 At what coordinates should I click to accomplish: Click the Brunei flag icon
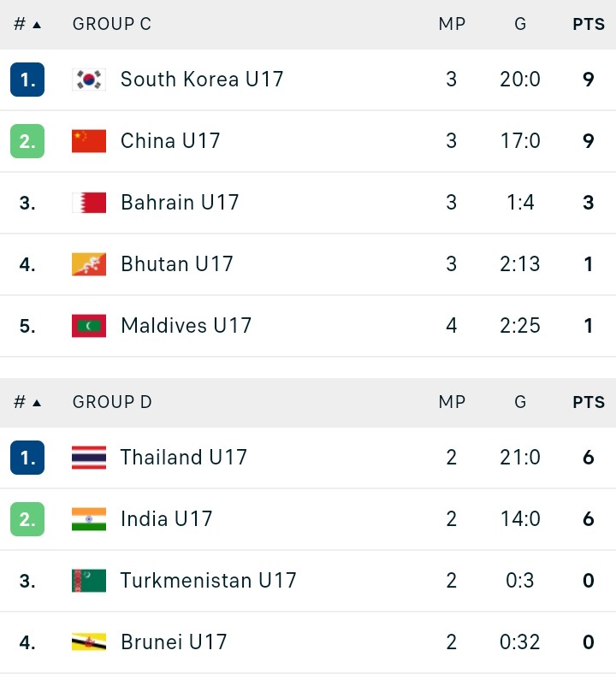pyautogui.click(x=89, y=642)
